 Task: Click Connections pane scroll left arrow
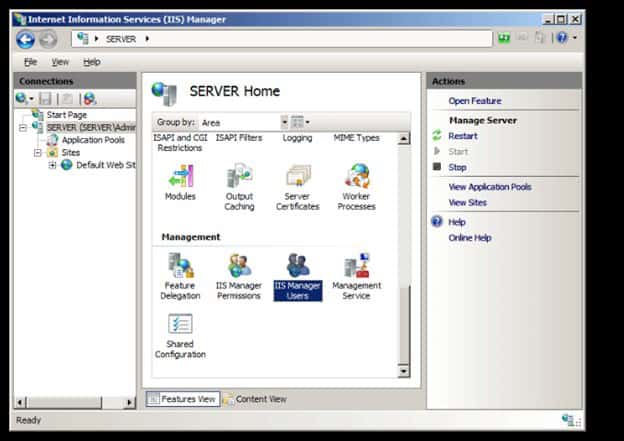[x=20, y=402]
